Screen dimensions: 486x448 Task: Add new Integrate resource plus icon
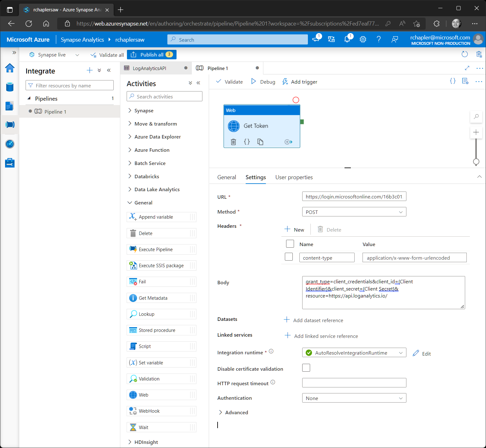[90, 70]
